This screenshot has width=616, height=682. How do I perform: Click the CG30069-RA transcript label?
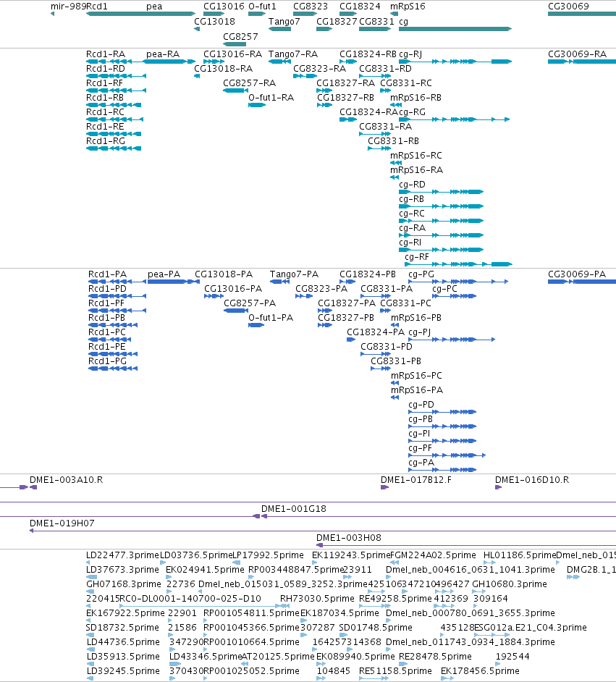(x=577, y=54)
